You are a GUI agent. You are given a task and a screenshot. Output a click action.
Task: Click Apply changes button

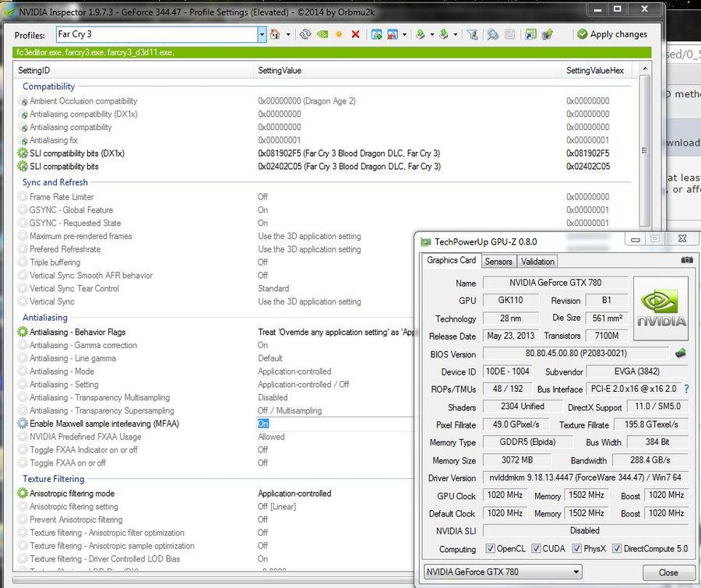[612, 34]
